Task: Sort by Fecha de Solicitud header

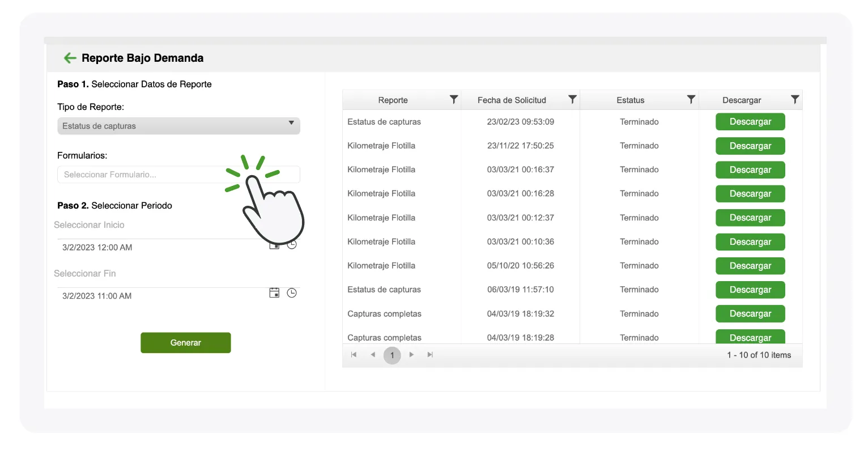Action: (x=512, y=100)
